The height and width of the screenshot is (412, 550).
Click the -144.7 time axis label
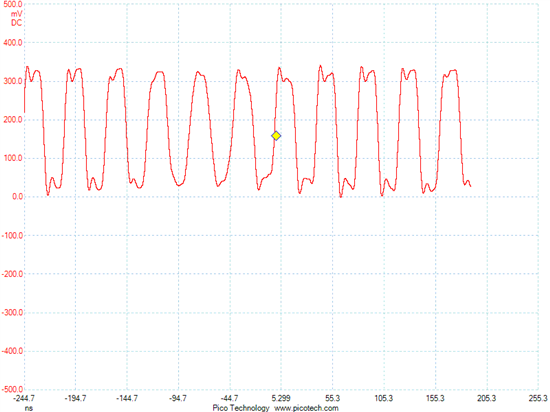coord(127,399)
